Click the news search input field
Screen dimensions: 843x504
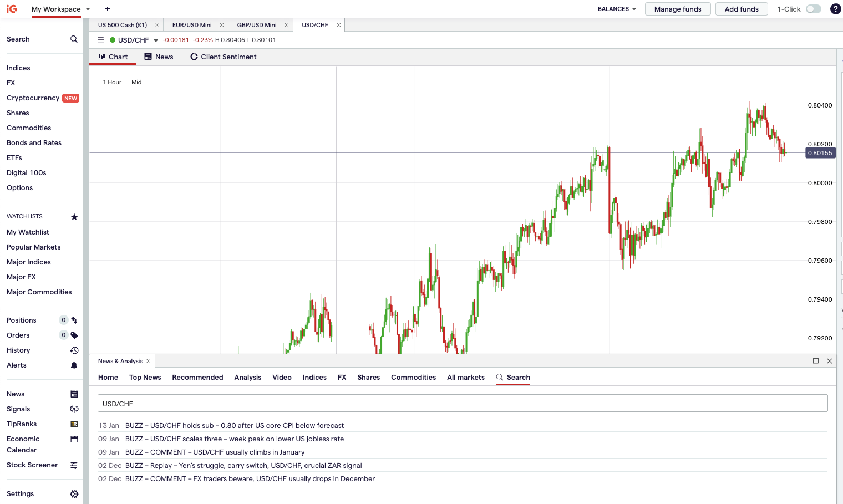pyautogui.click(x=463, y=403)
